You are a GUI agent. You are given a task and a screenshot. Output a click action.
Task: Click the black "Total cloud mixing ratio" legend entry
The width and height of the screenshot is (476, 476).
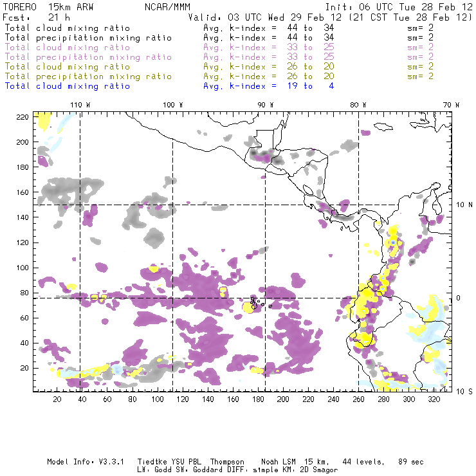tap(68, 28)
